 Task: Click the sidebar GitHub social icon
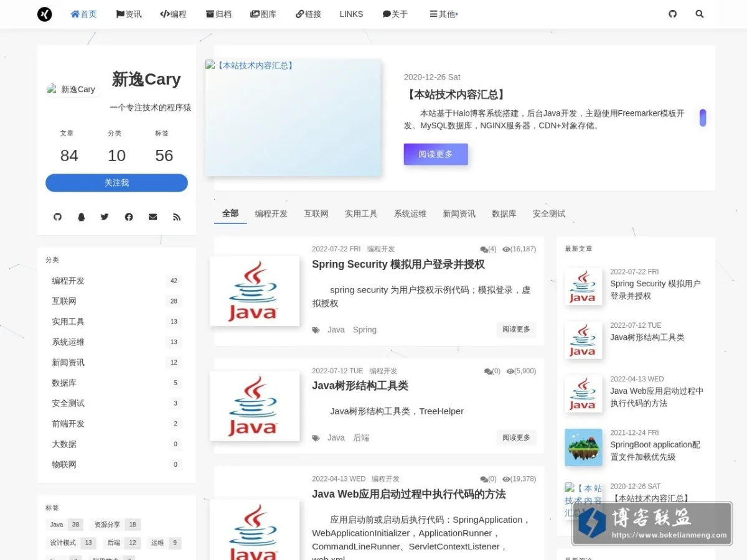point(58,217)
